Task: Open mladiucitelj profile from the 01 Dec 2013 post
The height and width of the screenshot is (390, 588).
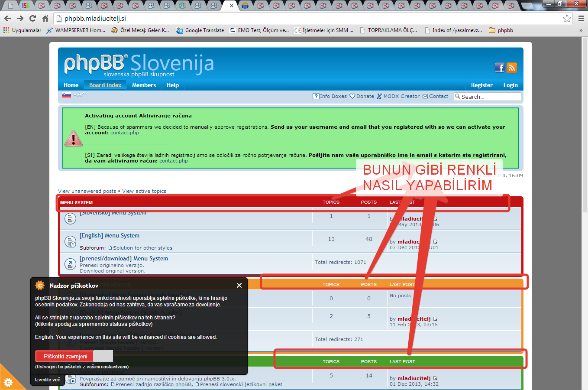Action: [414, 378]
